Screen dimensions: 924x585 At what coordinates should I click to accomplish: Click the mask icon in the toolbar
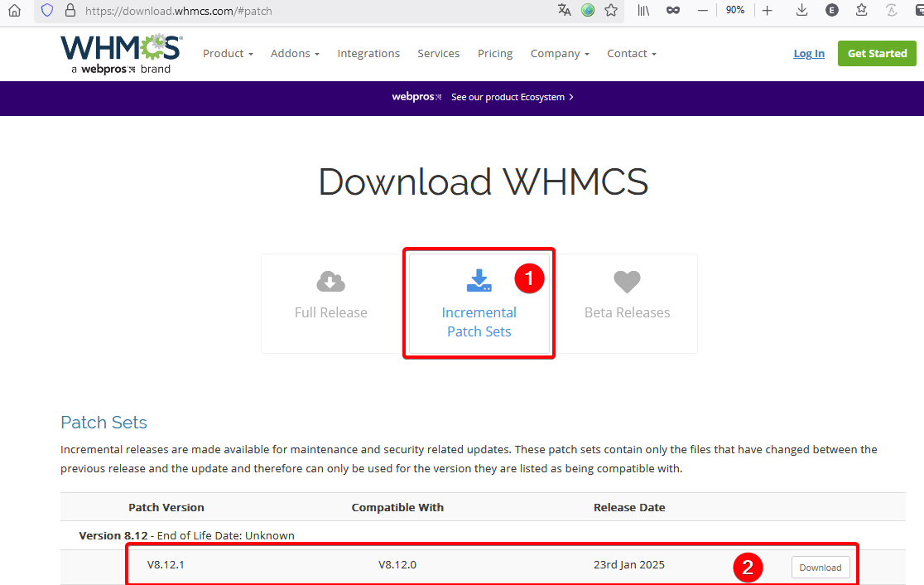coord(673,10)
